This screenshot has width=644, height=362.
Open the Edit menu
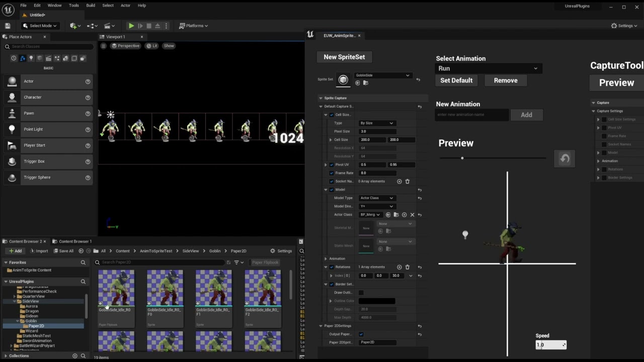37,6
